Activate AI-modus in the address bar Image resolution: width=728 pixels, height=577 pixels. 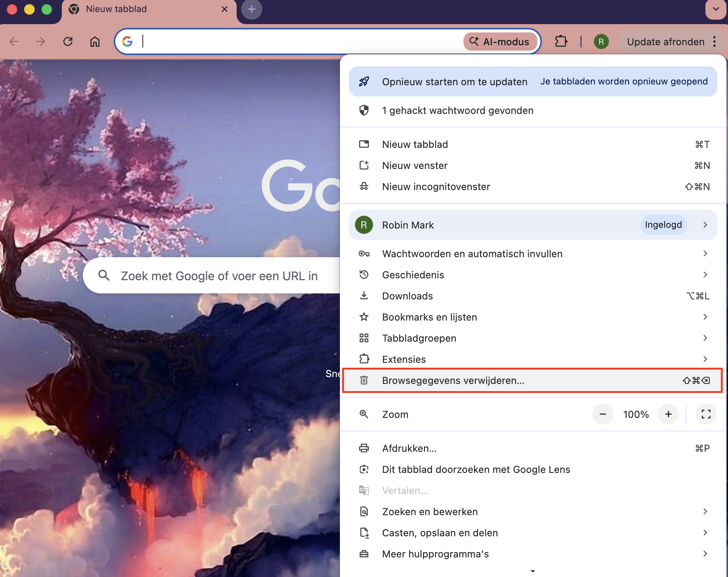500,41
